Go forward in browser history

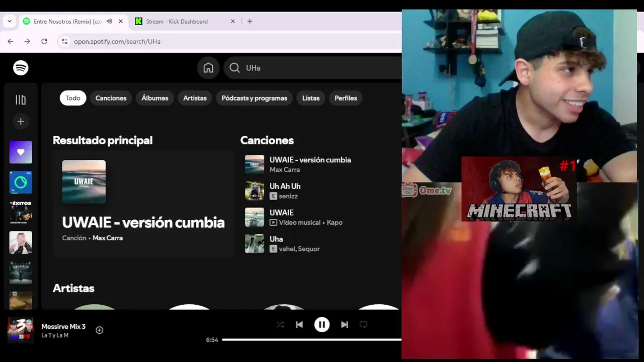click(x=27, y=41)
